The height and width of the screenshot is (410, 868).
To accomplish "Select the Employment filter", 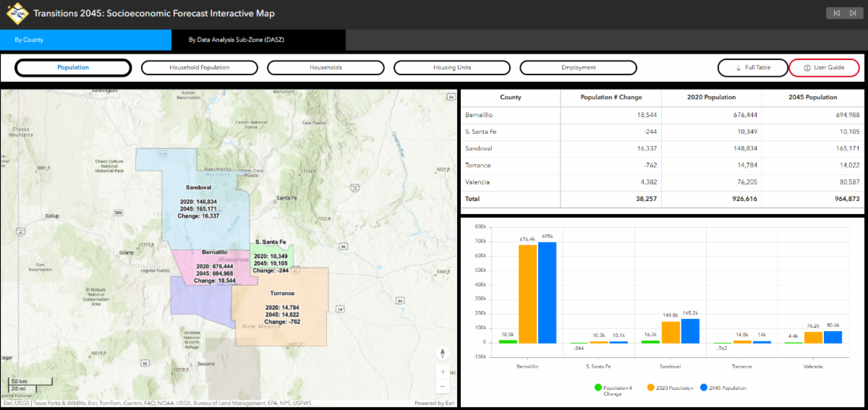I will click(578, 67).
